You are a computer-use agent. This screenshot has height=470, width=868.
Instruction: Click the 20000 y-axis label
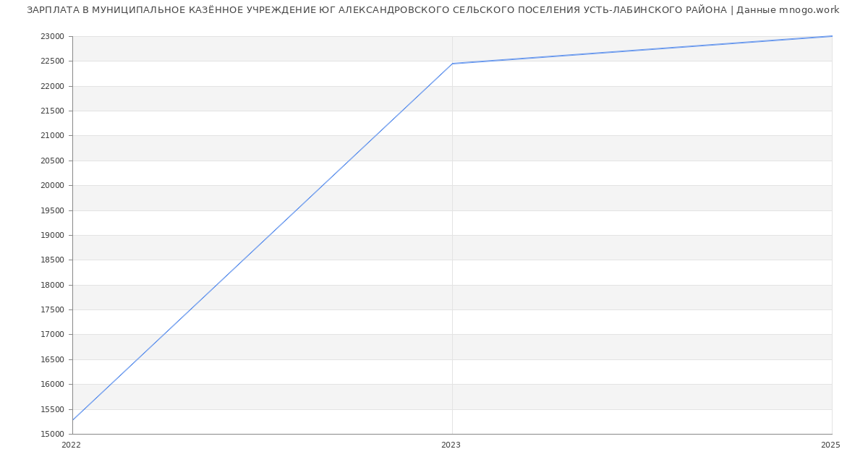[53, 186]
